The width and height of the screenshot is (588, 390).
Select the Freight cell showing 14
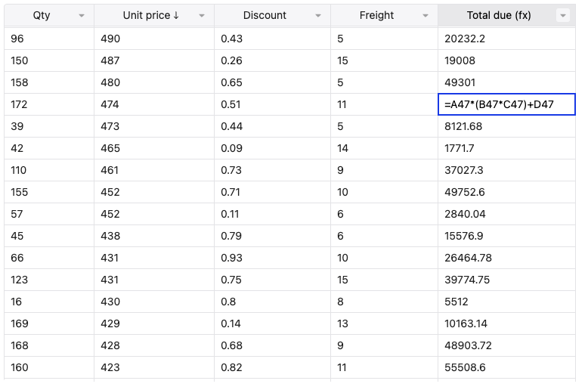(385, 148)
